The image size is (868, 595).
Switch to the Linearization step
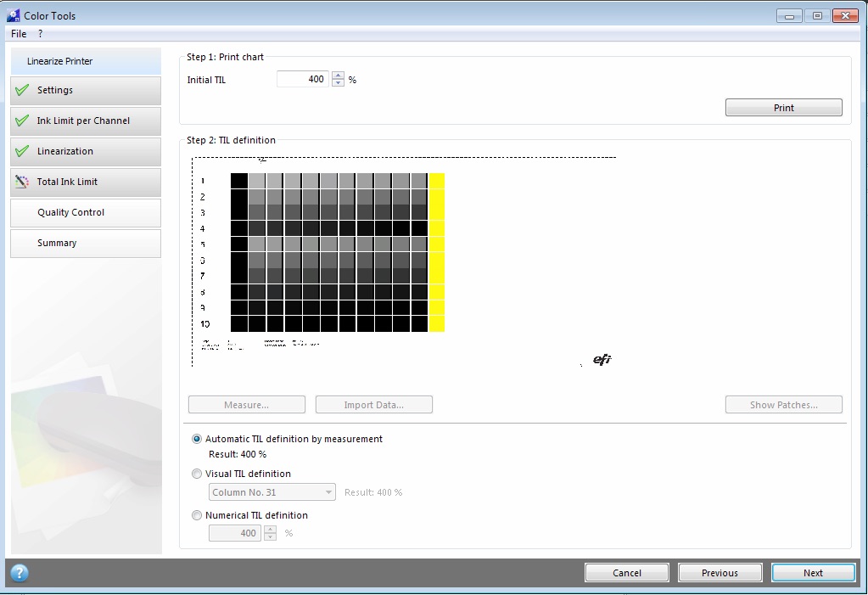tap(86, 151)
